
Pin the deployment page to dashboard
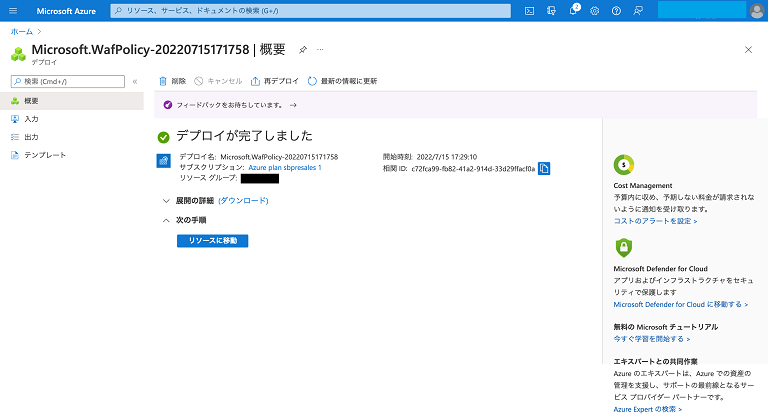303,49
